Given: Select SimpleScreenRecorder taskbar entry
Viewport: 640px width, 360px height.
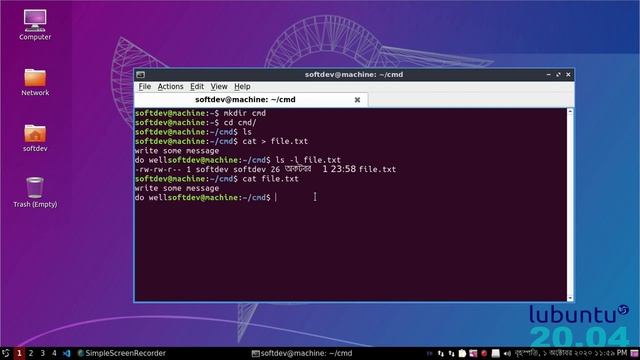Looking at the screenshot, I should pos(121,353).
